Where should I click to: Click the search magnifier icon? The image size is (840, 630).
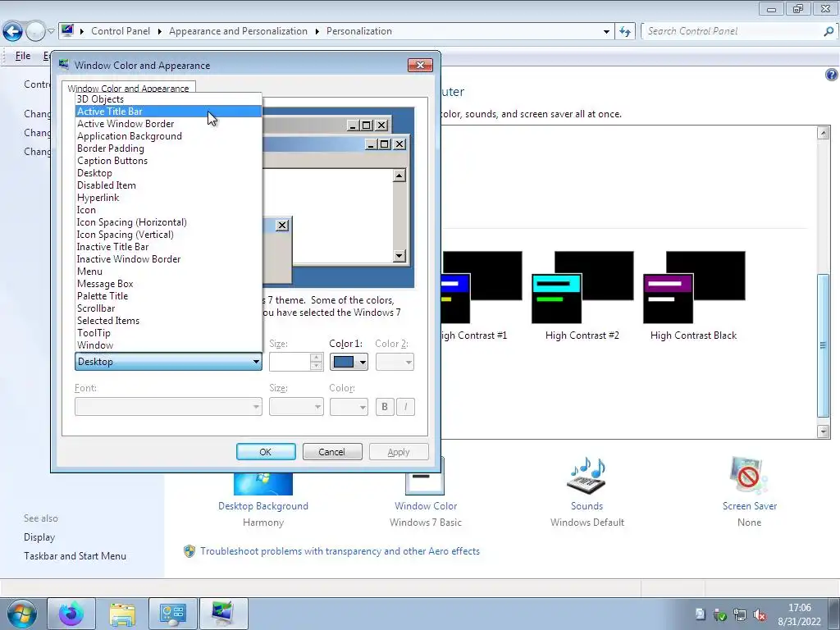click(x=829, y=32)
